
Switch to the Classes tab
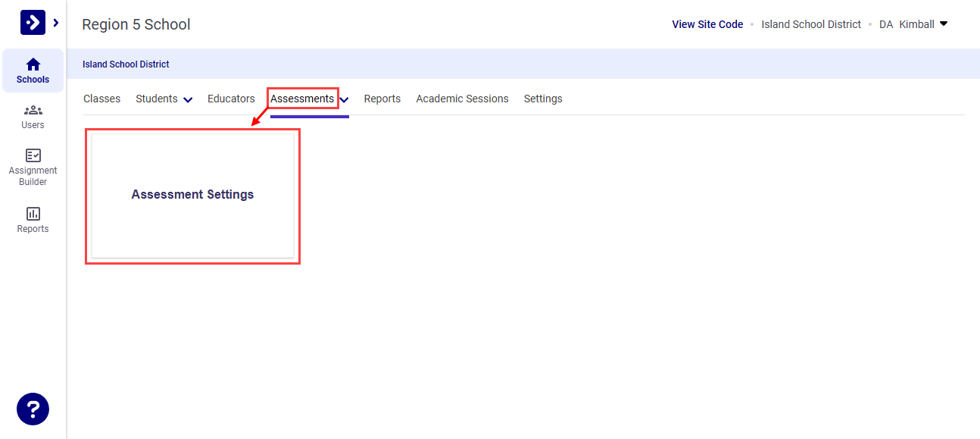(x=101, y=99)
